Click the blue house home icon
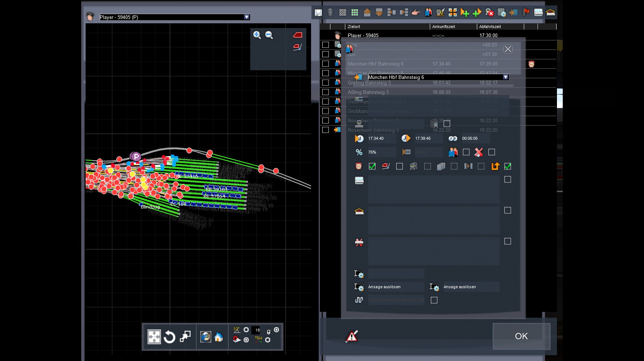Image resolution: width=644 pixels, height=361 pixels. (x=219, y=337)
